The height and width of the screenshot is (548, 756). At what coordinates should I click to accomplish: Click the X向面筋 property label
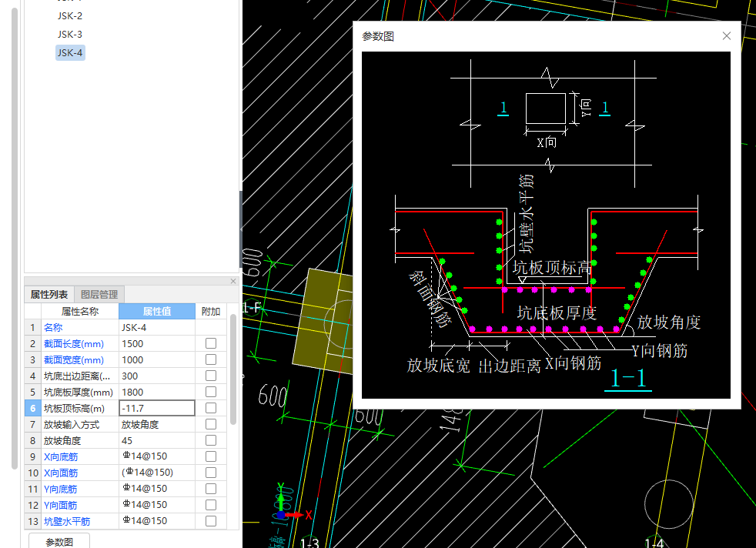point(61,473)
